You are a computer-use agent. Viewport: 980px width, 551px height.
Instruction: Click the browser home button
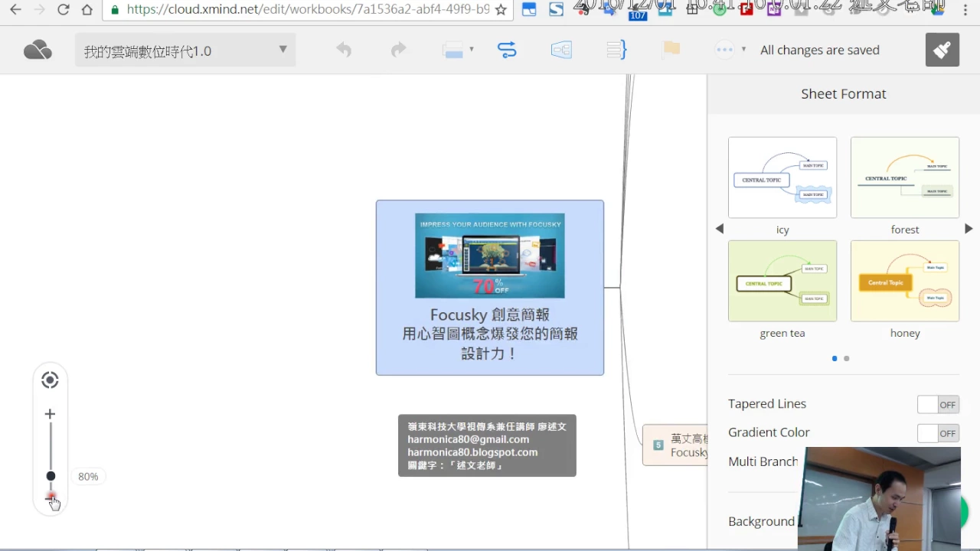pos(87,10)
